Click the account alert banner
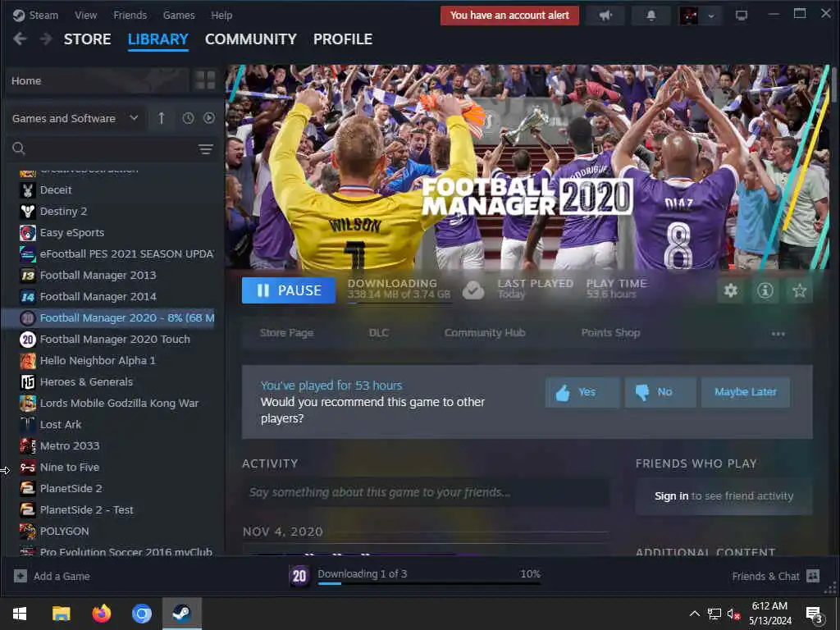The image size is (840, 630). click(x=509, y=16)
